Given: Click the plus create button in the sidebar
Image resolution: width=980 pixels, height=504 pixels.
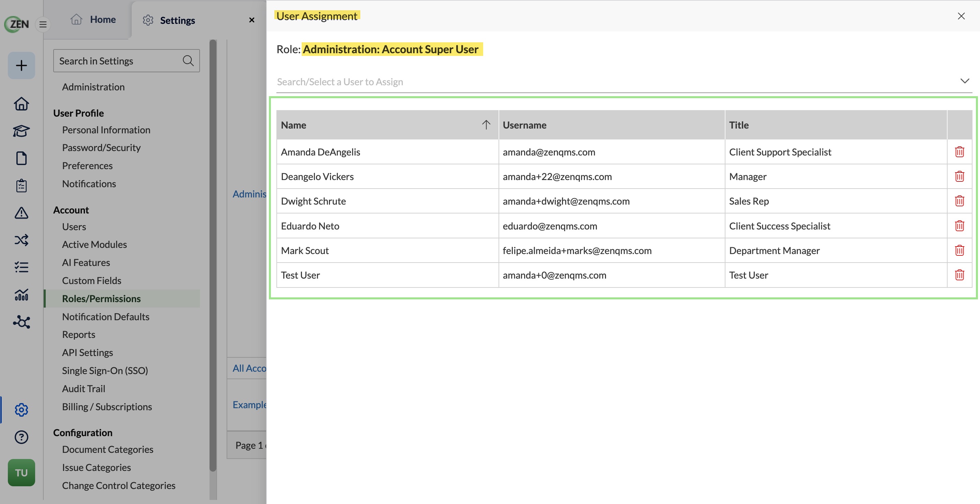Looking at the screenshot, I should click(21, 65).
